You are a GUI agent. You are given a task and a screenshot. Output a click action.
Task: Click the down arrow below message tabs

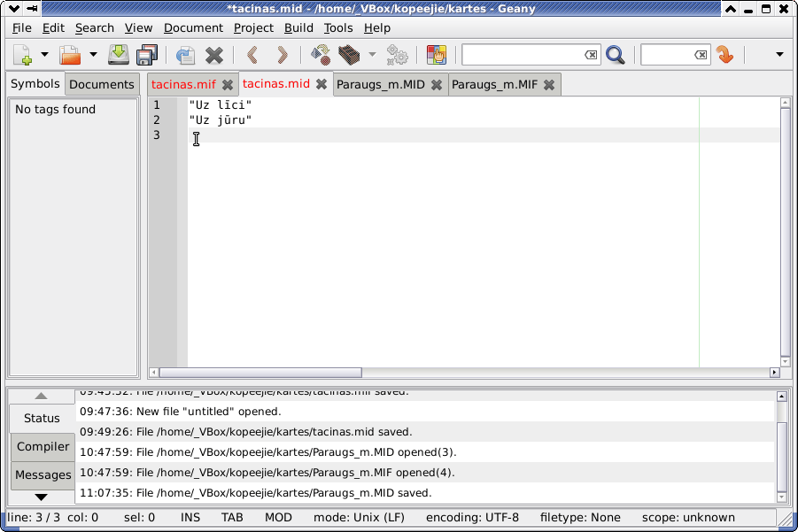pyautogui.click(x=42, y=497)
